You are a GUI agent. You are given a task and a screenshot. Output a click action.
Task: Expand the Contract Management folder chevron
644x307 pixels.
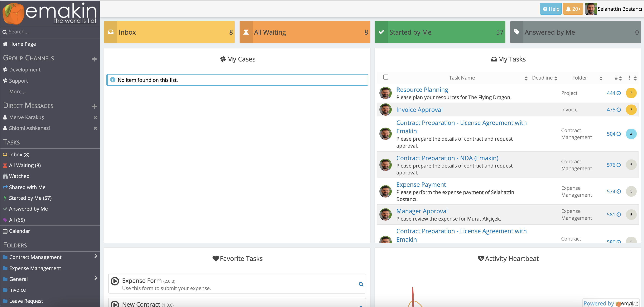point(96,256)
